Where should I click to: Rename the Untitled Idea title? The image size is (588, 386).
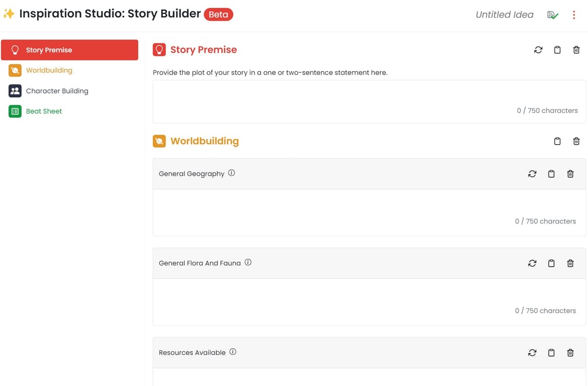tap(505, 15)
